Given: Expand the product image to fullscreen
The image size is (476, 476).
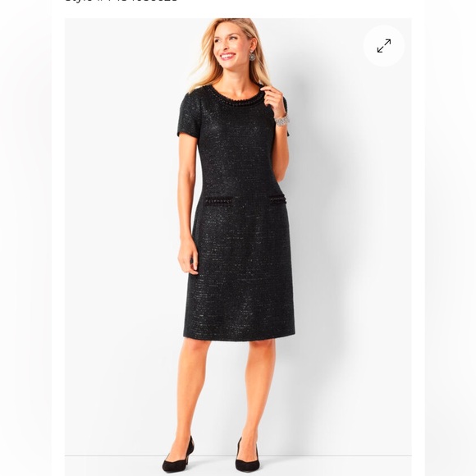Looking at the screenshot, I should tap(384, 46).
